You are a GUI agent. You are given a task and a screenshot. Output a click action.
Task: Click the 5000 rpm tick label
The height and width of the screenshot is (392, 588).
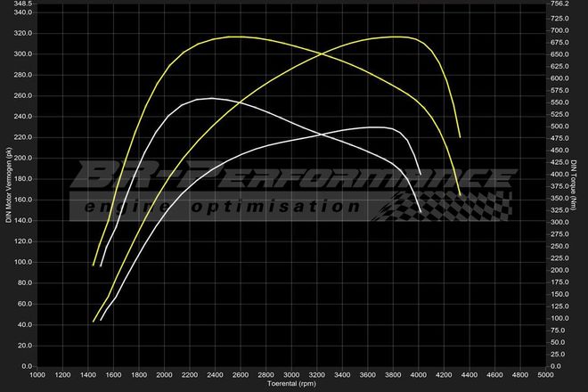pyautogui.click(x=545, y=376)
